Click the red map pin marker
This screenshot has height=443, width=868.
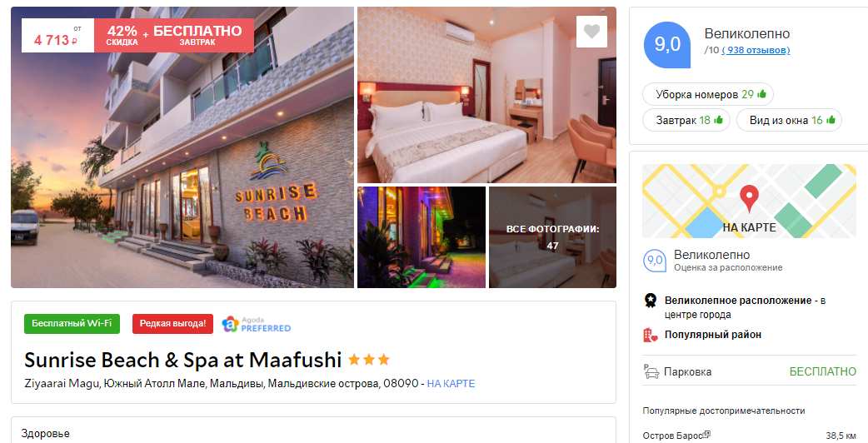point(749,198)
